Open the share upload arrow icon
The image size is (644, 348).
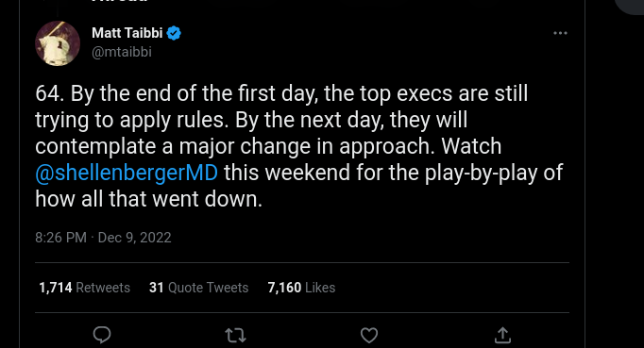(x=502, y=335)
